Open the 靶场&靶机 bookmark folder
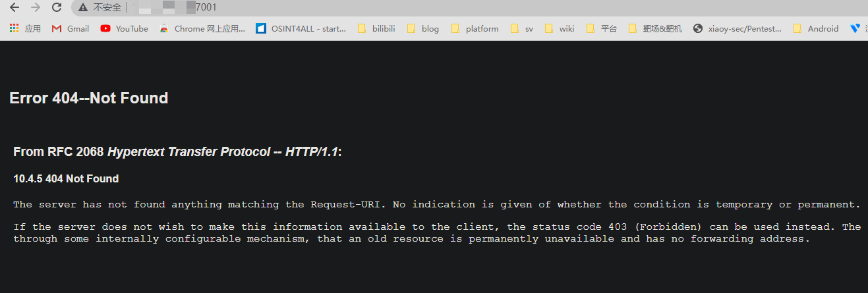 point(655,28)
